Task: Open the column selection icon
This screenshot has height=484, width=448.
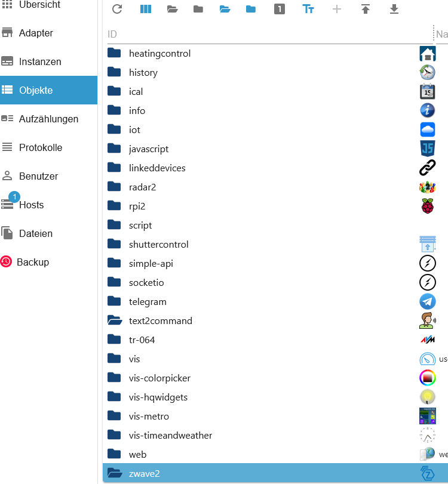Action: (146, 9)
